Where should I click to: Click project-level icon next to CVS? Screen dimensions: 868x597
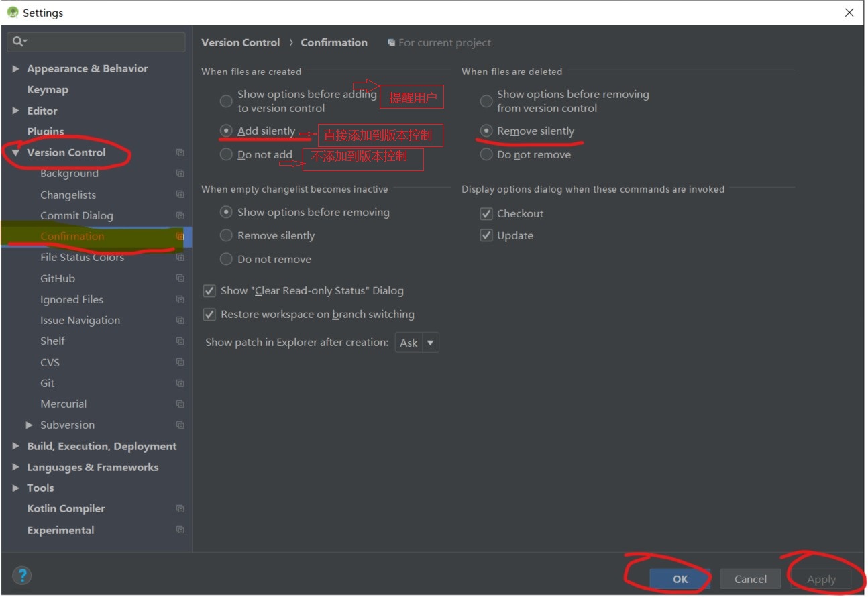click(x=180, y=362)
